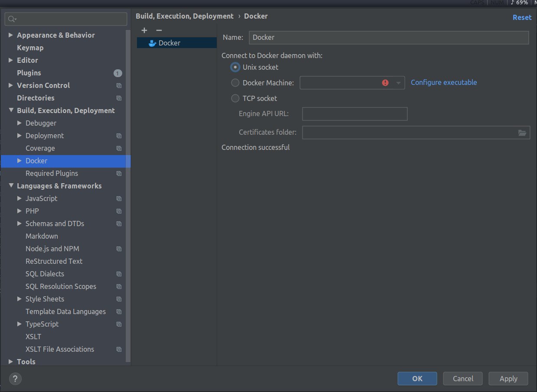Click Build, Execution, Deployment breadcrumb
The image size is (537, 392).
185,16
